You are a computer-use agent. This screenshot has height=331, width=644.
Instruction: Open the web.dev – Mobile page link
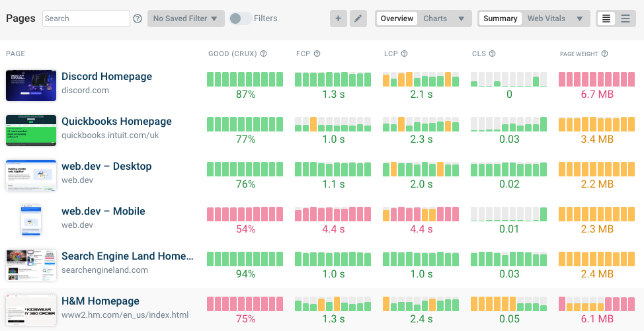(104, 211)
